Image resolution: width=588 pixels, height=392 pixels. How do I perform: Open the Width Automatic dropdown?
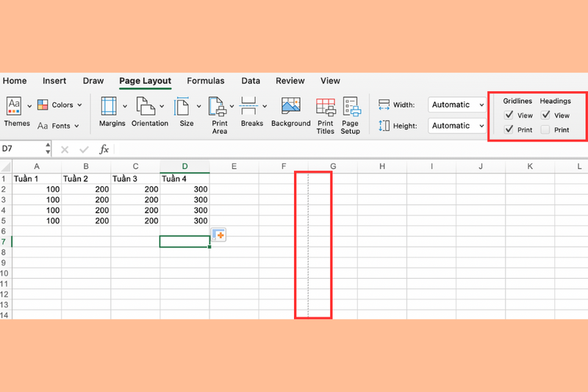click(x=457, y=104)
